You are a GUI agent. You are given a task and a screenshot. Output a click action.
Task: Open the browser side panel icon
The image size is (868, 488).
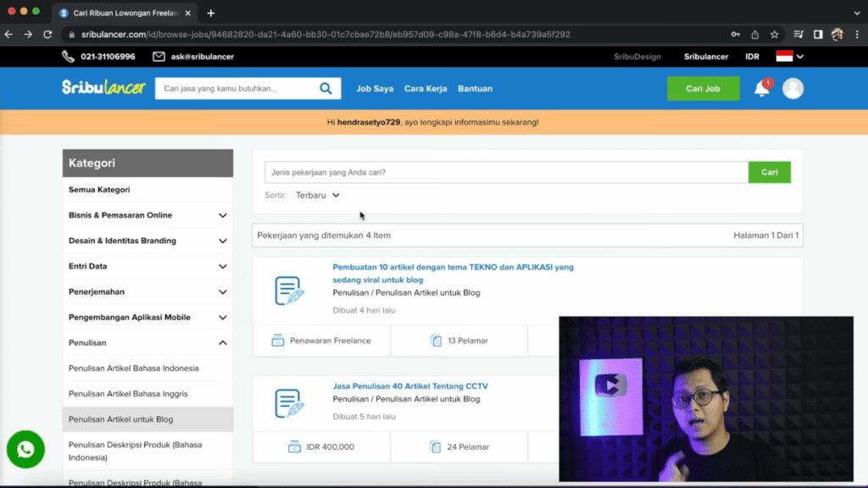pyautogui.click(x=818, y=34)
